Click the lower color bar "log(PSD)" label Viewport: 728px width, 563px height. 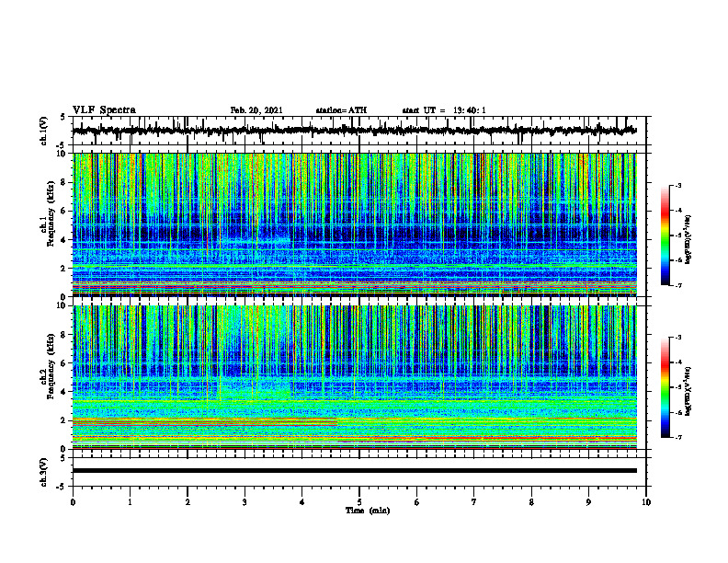(x=688, y=391)
